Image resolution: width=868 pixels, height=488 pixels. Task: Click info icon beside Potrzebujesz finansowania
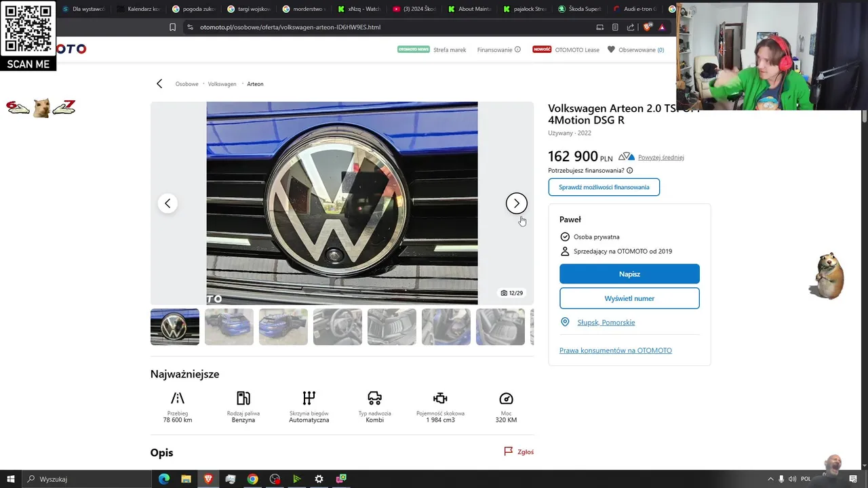(630, 171)
